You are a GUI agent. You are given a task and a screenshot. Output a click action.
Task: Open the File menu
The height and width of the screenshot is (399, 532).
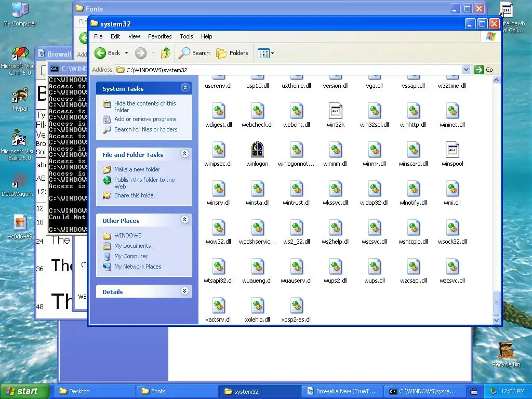point(98,36)
